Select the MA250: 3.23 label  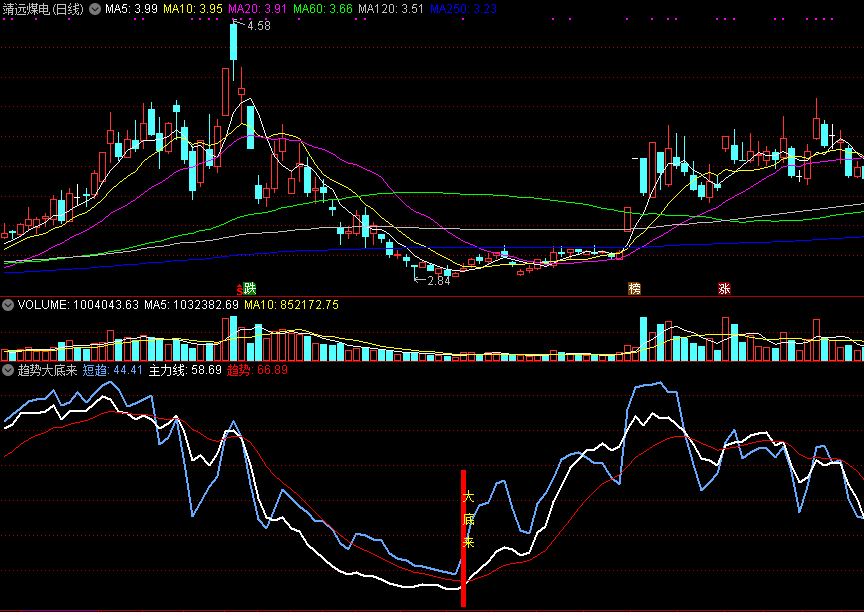point(463,9)
